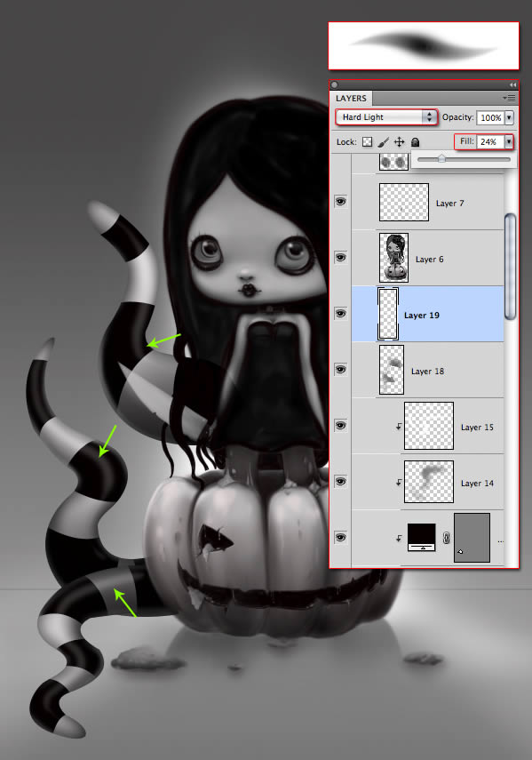Click the lock all padlock icon
532x760 pixels.
tap(415, 142)
